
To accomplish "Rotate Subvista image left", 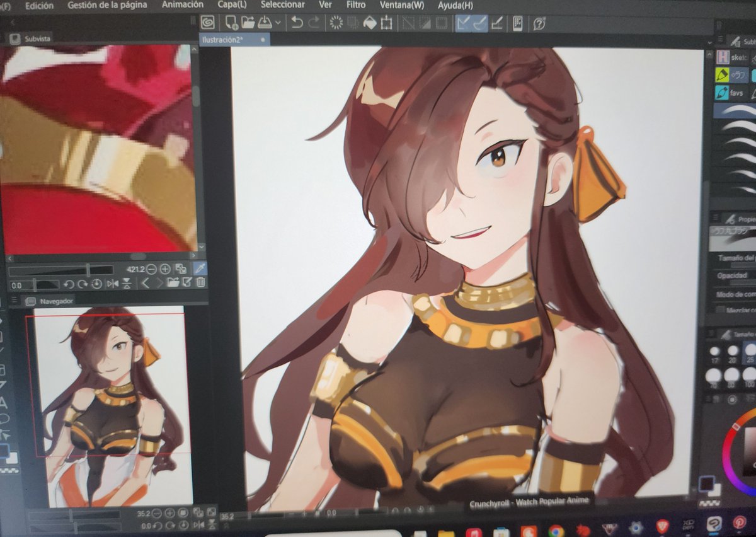I will point(69,284).
